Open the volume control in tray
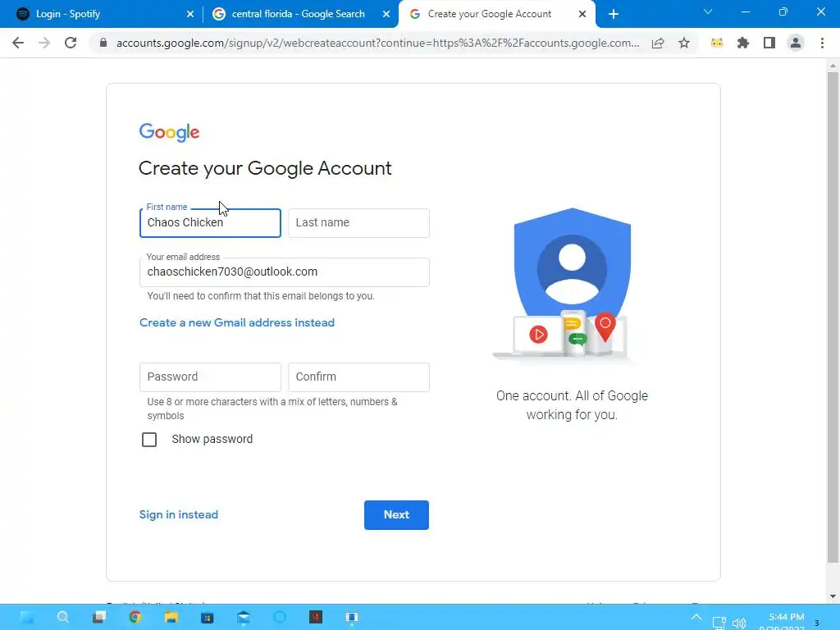The width and height of the screenshot is (840, 630). coord(739,623)
